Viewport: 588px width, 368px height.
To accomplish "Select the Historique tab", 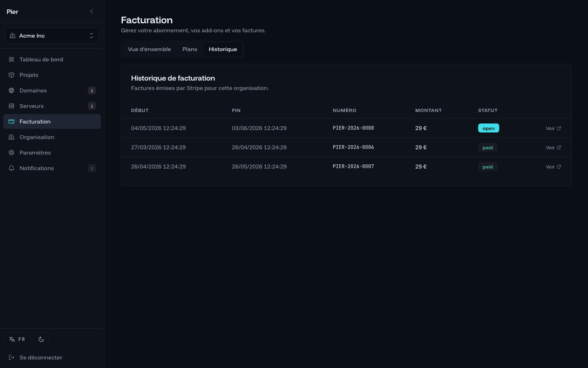I will [x=223, y=49].
